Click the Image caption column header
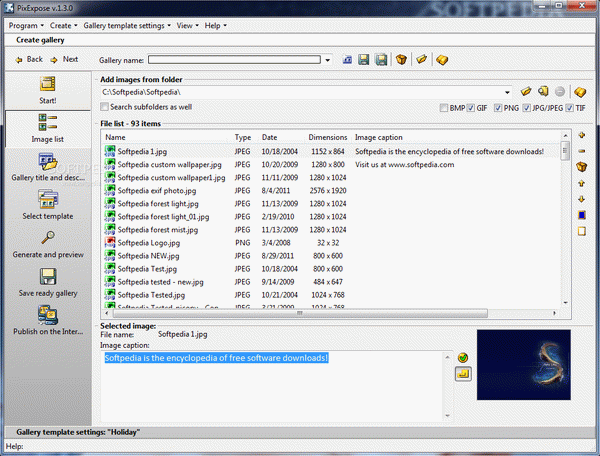600x456 pixels. [456, 137]
